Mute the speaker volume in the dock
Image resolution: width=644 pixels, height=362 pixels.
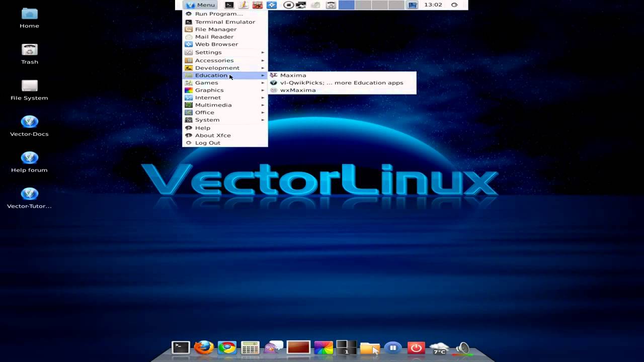462,347
